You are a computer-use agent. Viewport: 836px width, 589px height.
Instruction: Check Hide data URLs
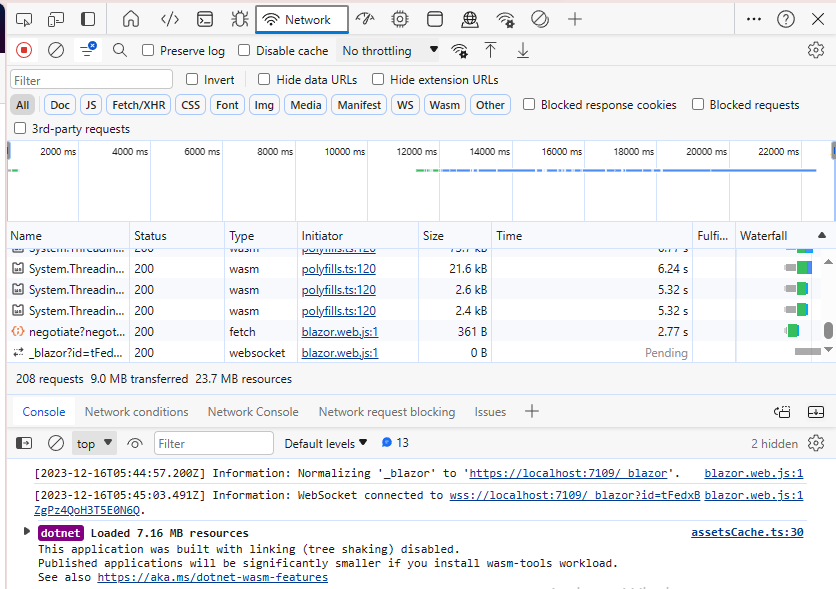pos(264,79)
